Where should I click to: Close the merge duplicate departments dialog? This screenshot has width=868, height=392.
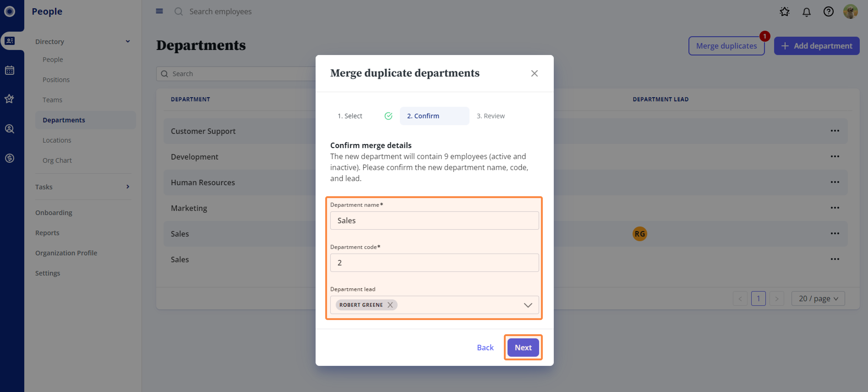(534, 73)
